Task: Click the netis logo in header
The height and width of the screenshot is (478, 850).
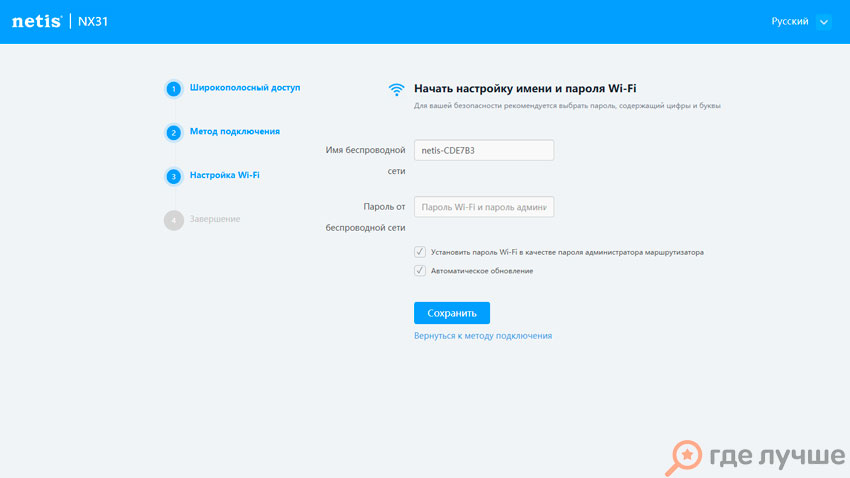Action: (37, 22)
